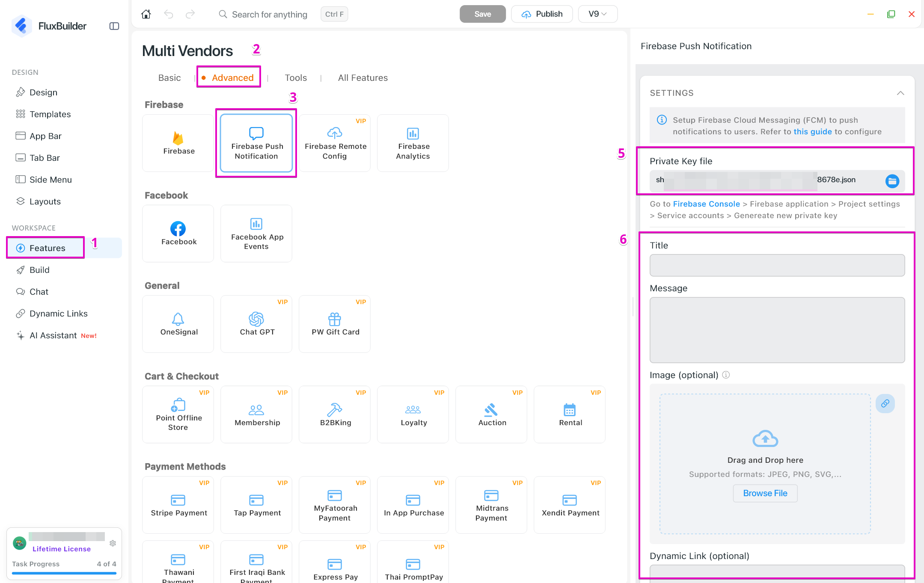
Task: Open the Firebase Console link
Action: (707, 204)
